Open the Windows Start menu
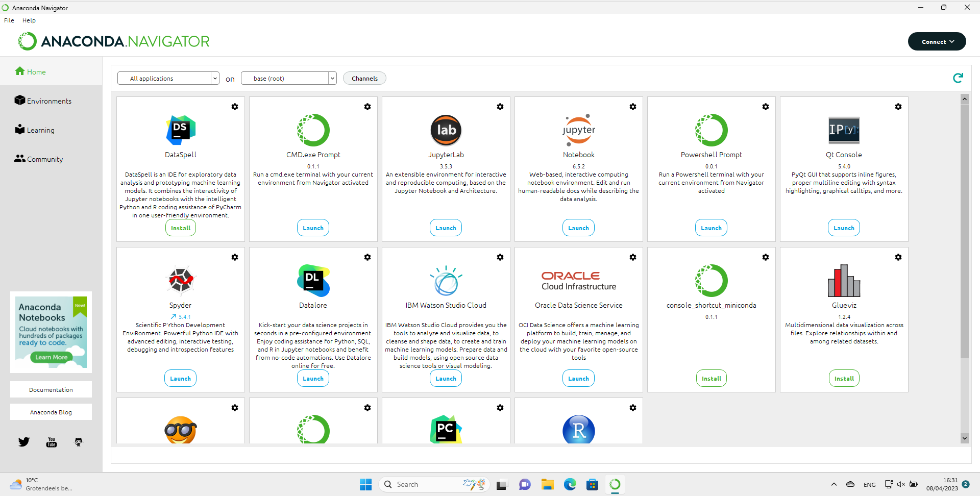This screenshot has width=980, height=496. (365, 484)
